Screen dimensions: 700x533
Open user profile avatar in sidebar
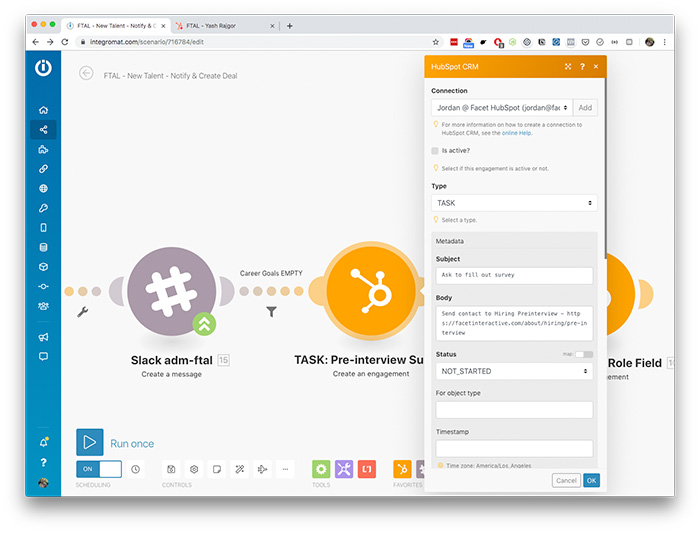(43, 483)
